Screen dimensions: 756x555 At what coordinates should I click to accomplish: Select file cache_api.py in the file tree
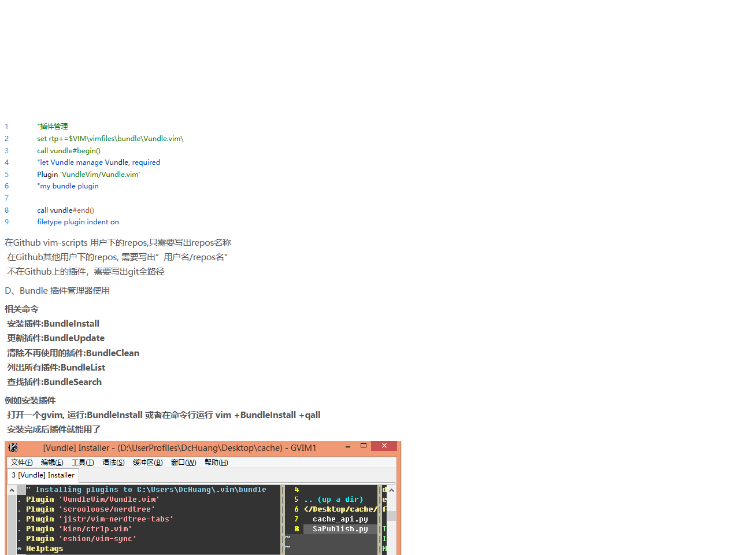click(340, 519)
